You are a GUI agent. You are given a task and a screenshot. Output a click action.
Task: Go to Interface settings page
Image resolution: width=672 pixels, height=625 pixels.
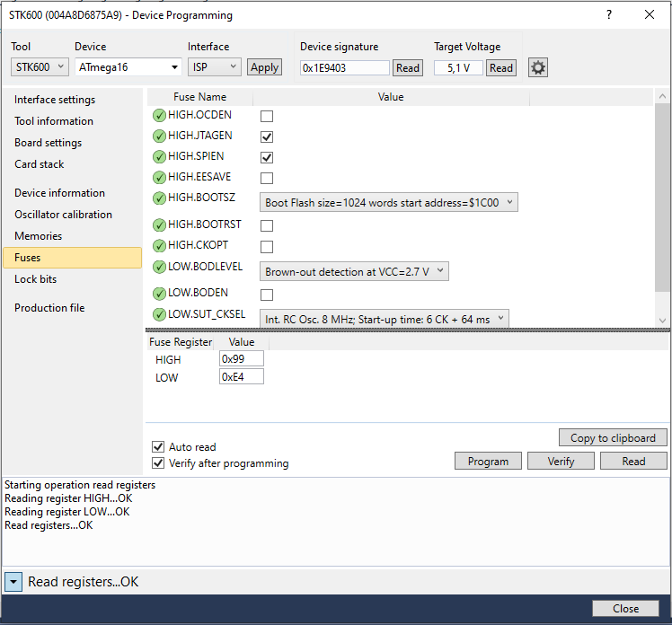[x=55, y=100]
